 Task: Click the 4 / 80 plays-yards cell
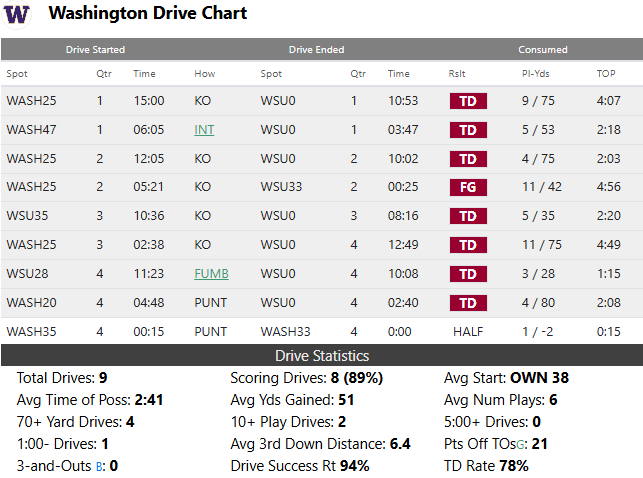pos(538,303)
